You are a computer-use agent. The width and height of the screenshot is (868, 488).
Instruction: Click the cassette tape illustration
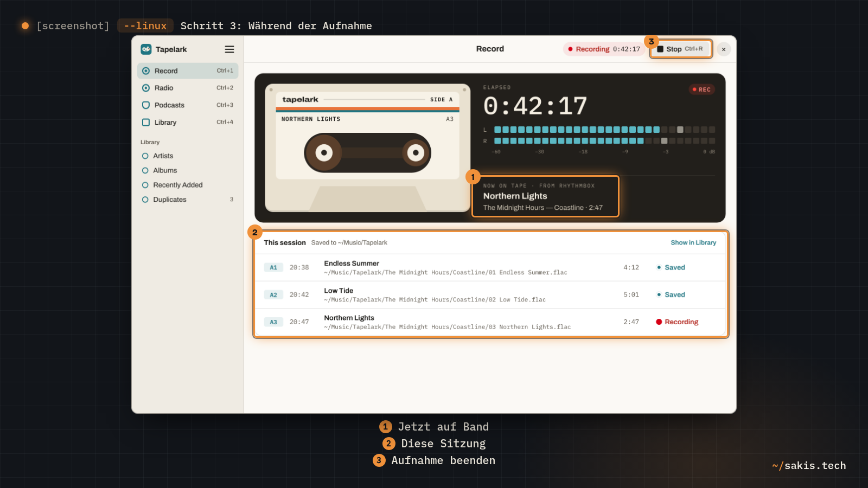coord(367,148)
